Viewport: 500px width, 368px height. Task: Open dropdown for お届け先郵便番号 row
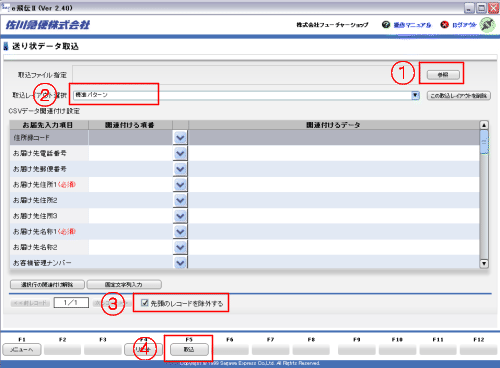point(180,169)
